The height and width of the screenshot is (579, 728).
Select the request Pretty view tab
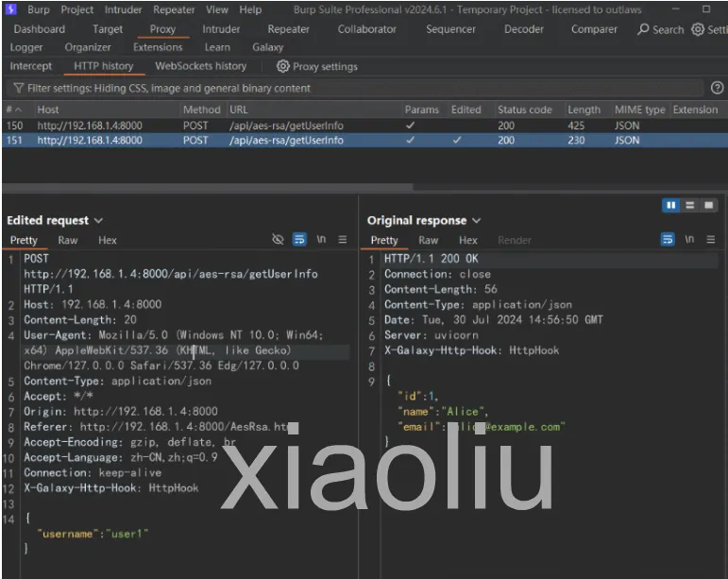[24, 240]
